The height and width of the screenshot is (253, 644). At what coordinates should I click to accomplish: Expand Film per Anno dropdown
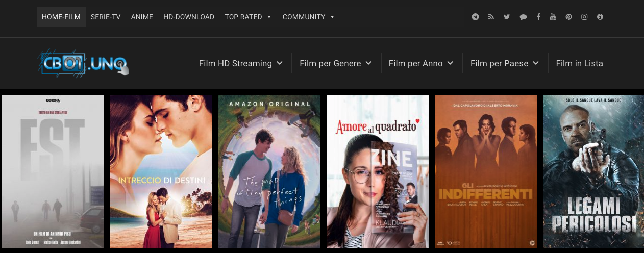coord(421,63)
